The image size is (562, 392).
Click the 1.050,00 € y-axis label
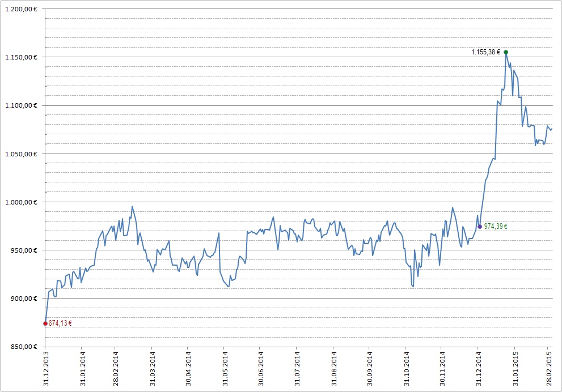pos(21,154)
